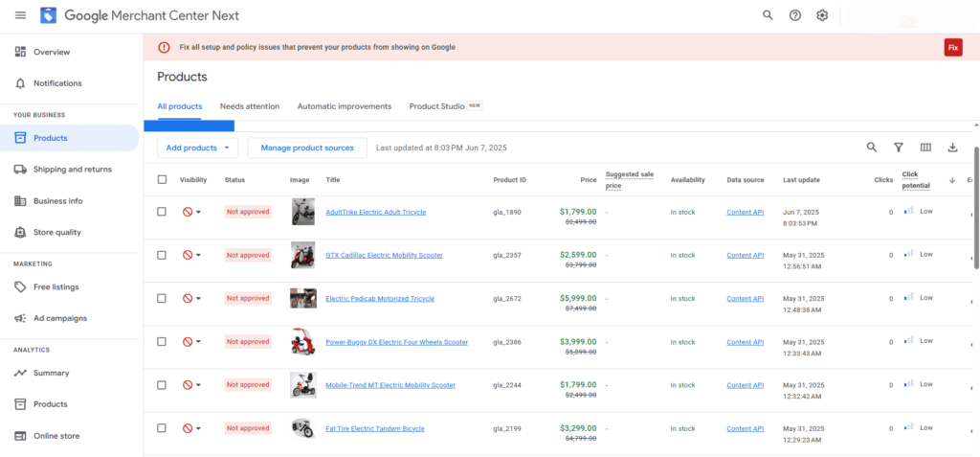980x457 pixels.
Task: Expand visibility dropdown for Power-Buggy DX row
Action: [x=199, y=342]
